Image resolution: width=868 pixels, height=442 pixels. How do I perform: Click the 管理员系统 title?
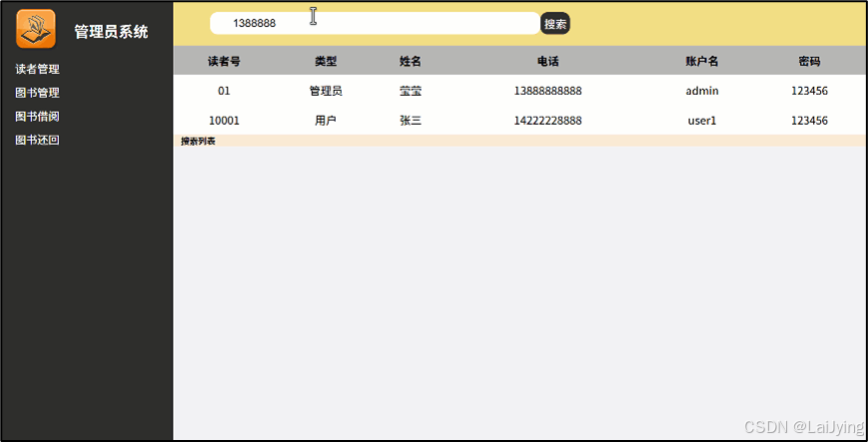pyautogui.click(x=111, y=32)
